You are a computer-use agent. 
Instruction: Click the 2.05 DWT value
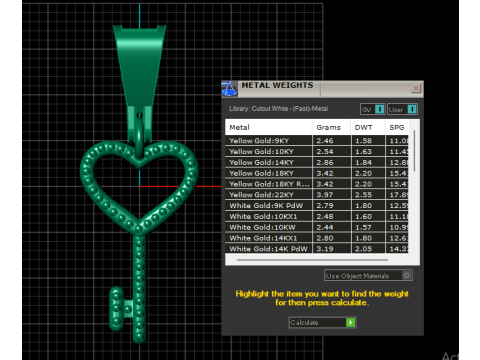(x=363, y=249)
